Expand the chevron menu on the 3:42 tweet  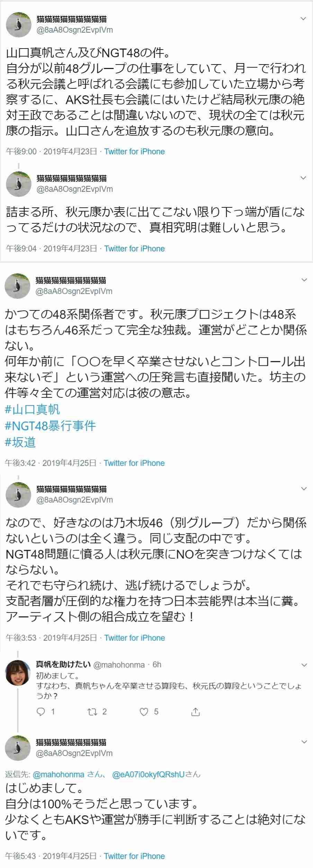304,280
